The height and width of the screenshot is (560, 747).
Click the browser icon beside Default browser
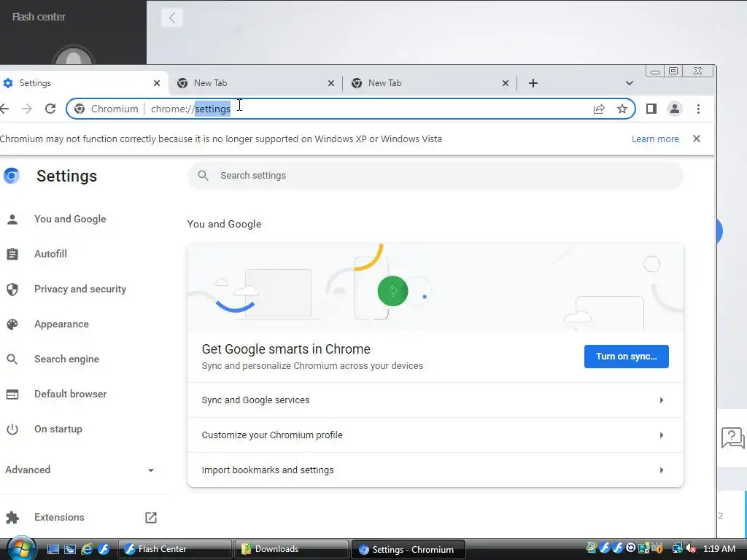pos(12,394)
